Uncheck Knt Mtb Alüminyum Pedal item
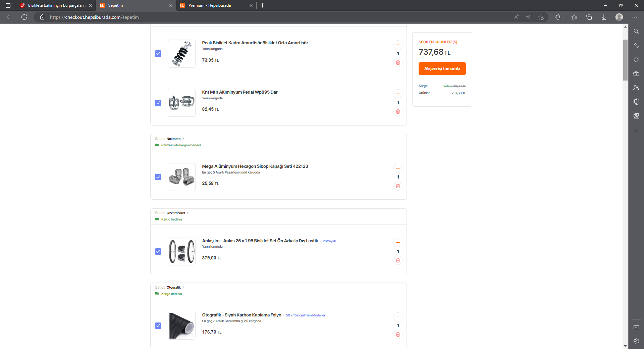Viewport: 644px width, 349px height. [x=158, y=103]
